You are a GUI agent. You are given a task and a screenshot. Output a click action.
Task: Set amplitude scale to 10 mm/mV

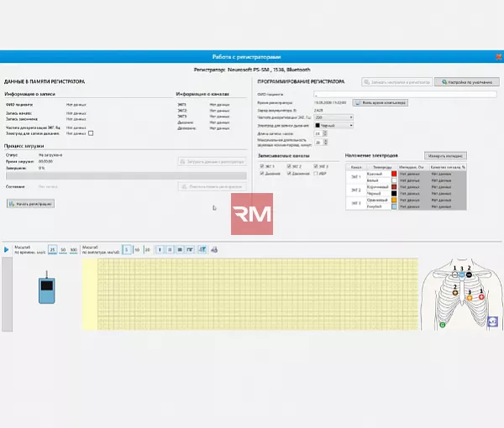137,249
